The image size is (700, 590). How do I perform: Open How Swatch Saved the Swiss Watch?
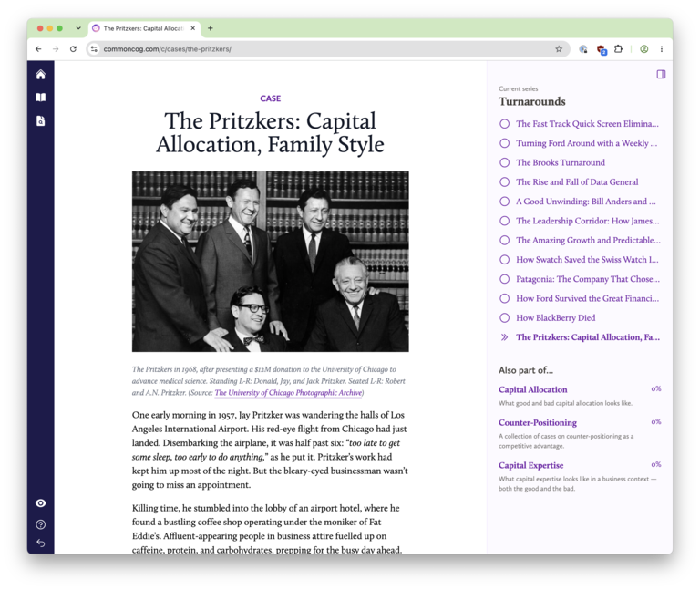pos(588,260)
